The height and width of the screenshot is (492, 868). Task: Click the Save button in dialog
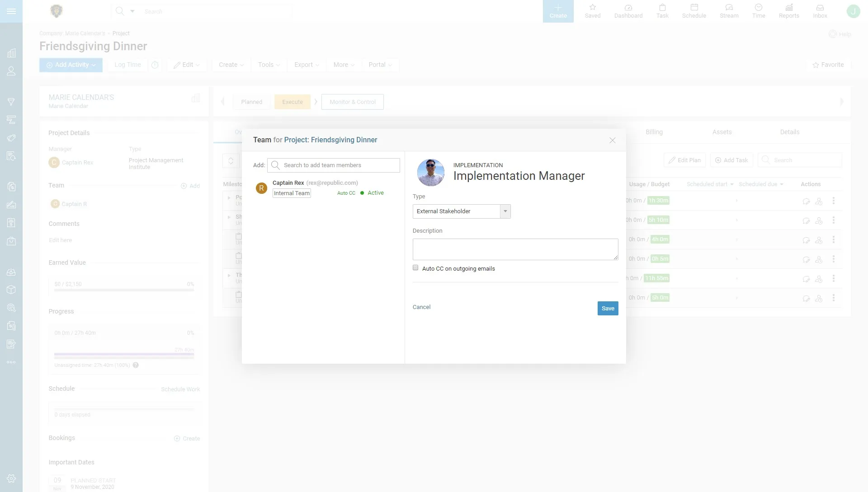tap(608, 309)
